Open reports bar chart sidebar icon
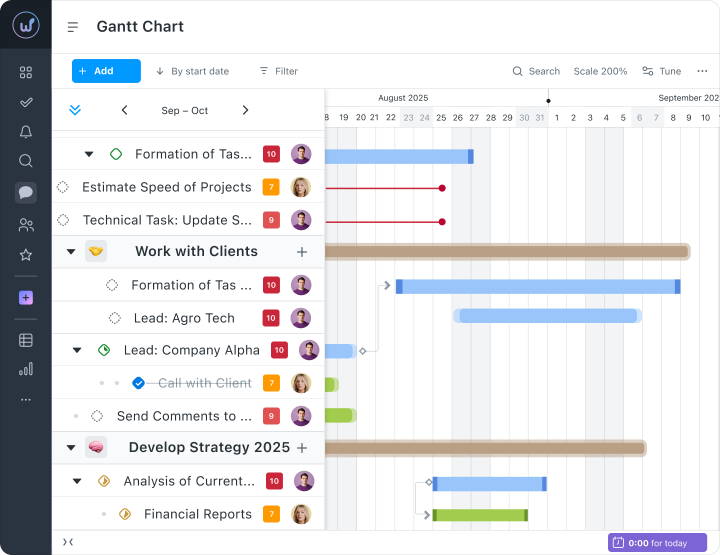720x555 pixels. [26, 369]
